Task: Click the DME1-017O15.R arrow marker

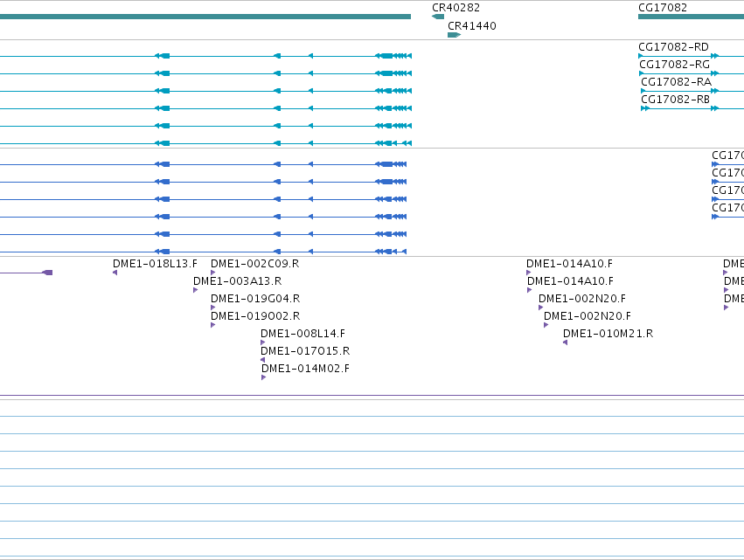Action: pos(263,360)
